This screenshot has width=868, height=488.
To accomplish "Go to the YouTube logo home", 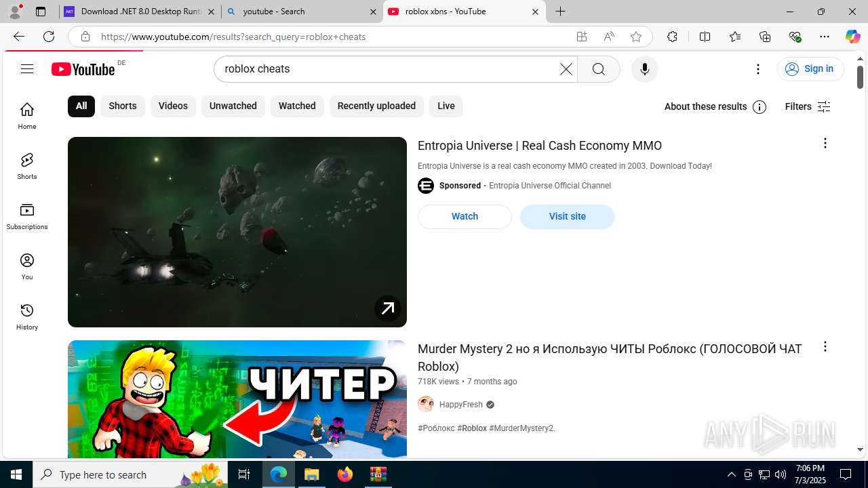I will pyautogui.click(x=83, y=69).
